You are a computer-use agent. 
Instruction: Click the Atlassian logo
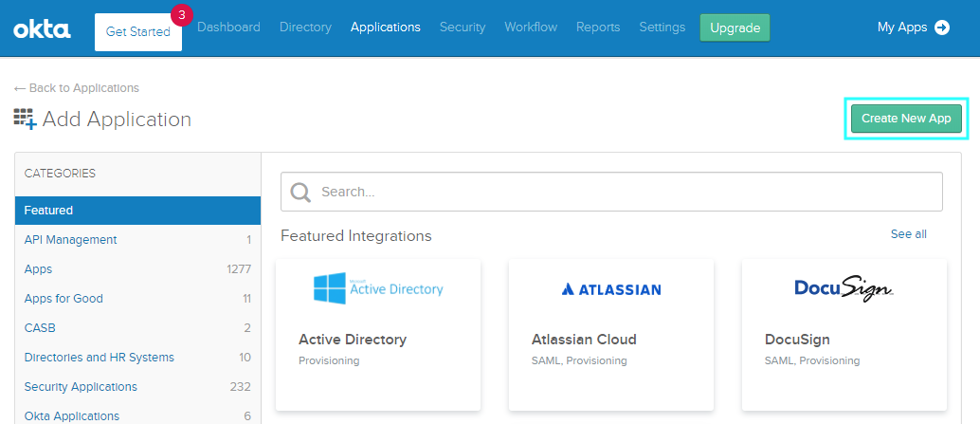coord(611,289)
